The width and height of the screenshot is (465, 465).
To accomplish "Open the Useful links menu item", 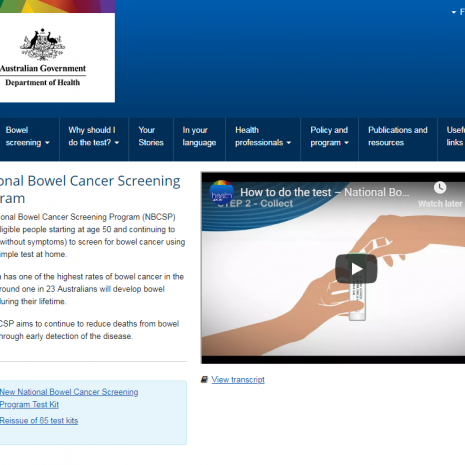I will click(x=455, y=136).
